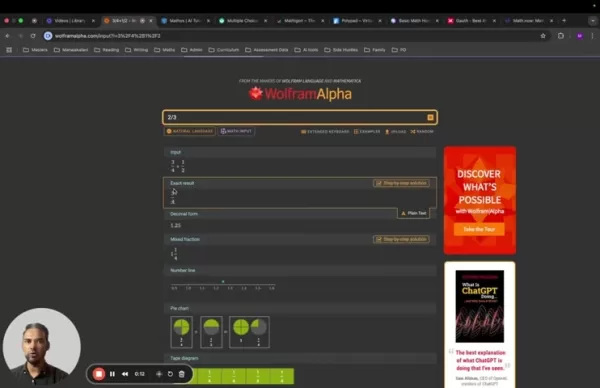Switch to the Gauth tab
The image size is (600, 388).
(x=471, y=21)
